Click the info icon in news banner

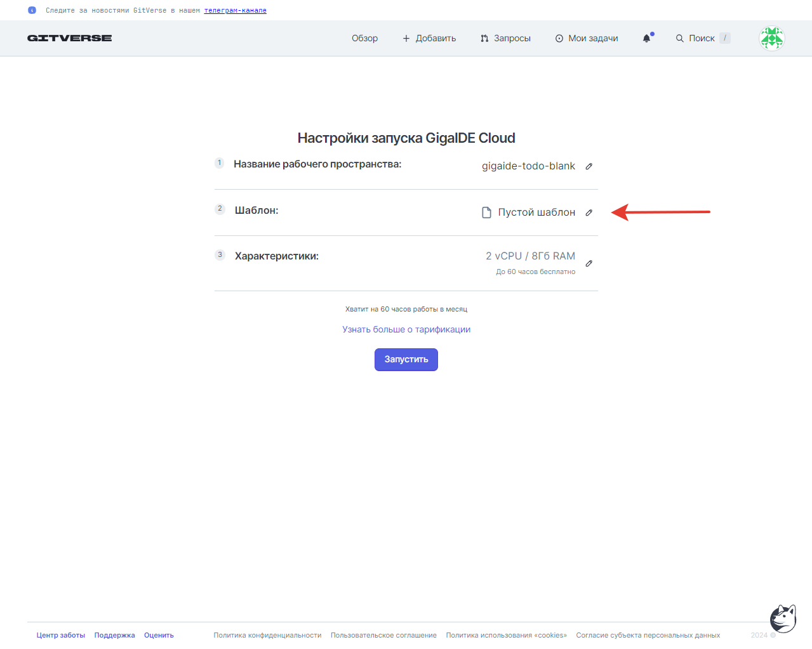tap(32, 10)
